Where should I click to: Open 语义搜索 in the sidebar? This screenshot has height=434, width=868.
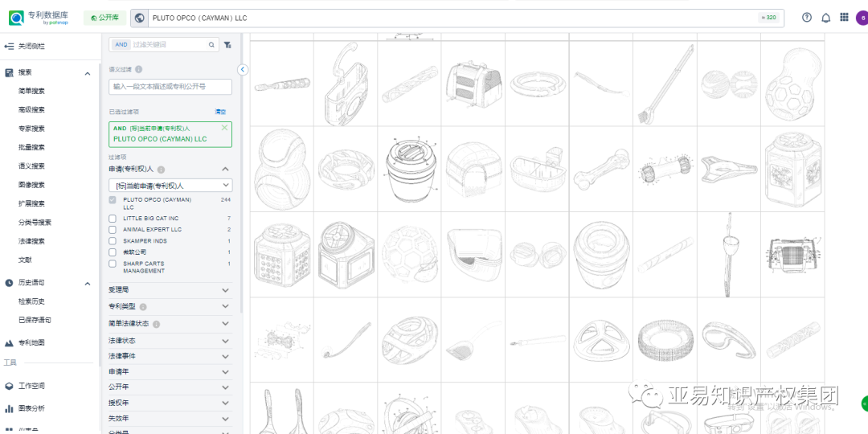pos(31,166)
